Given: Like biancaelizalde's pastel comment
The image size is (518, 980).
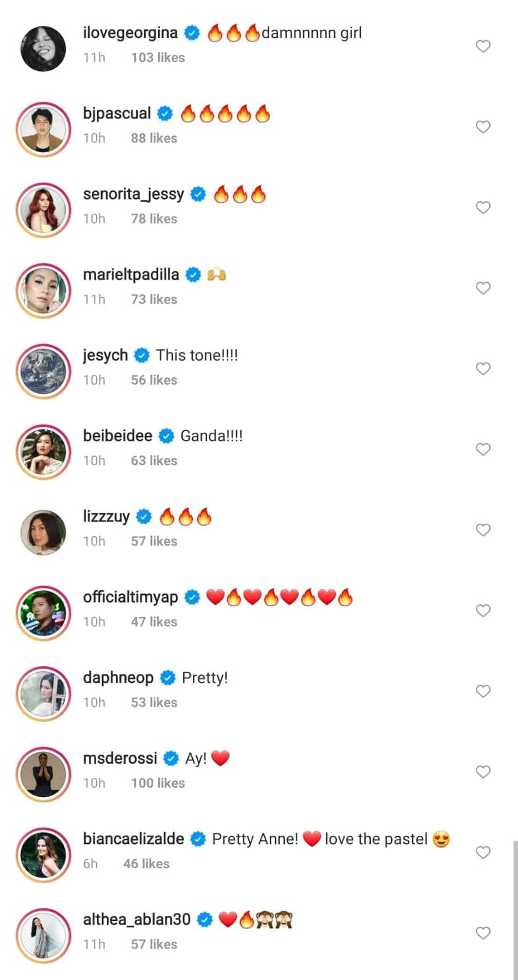Looking at the screenshot, I should pos(483,852).
